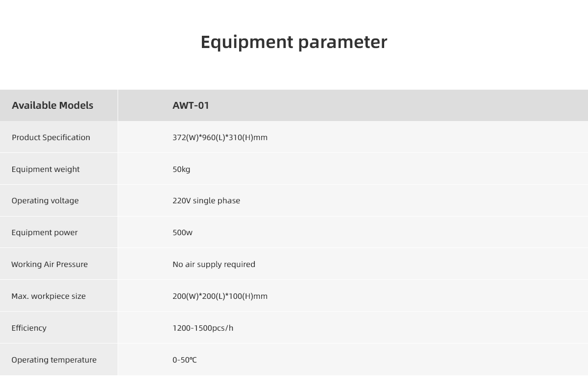Select the 'Available Models' header cell
588x390 pixels.
(52, 105)
